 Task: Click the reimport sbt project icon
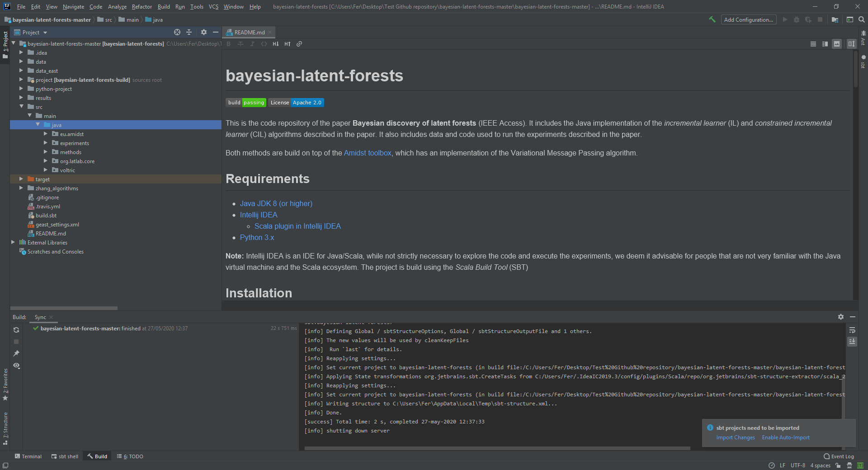(x=16, y=330)
